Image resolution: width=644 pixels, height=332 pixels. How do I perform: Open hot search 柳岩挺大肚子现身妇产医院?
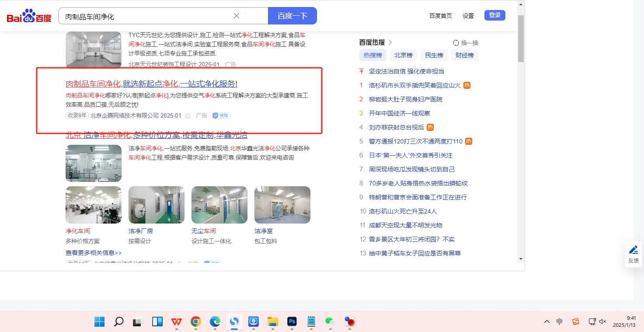click(406, 99)
